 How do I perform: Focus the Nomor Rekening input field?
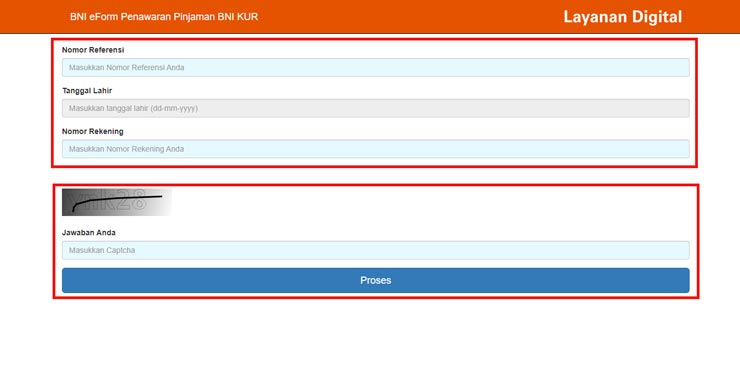[375, 149]
